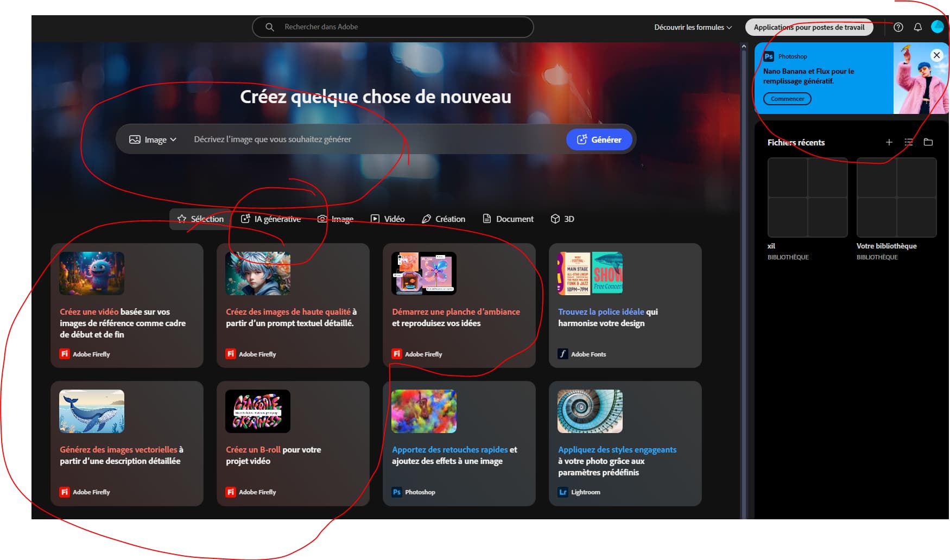Open the account profile avatar
Viewport: 950px width, 560px height.
click(938, 27)
